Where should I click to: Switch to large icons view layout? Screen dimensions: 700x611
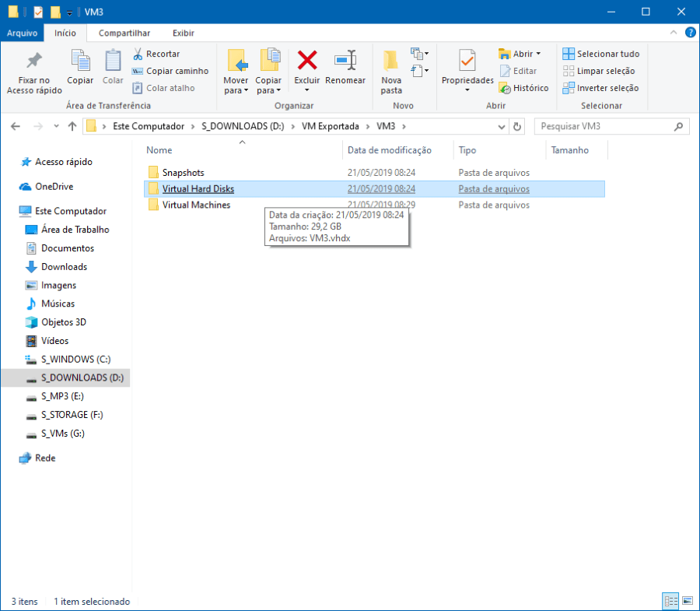coord(688,601)
